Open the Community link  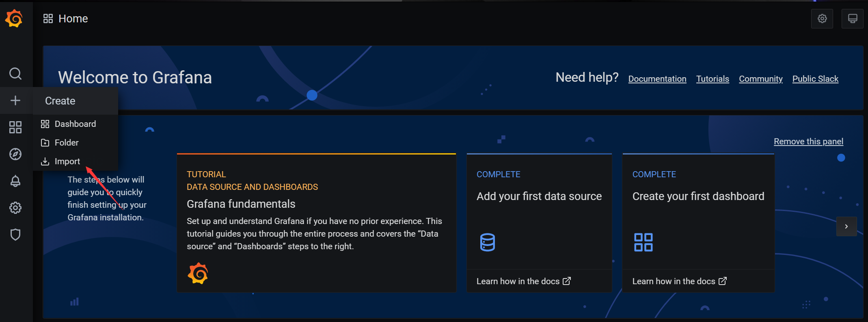[x=761, y=79]
